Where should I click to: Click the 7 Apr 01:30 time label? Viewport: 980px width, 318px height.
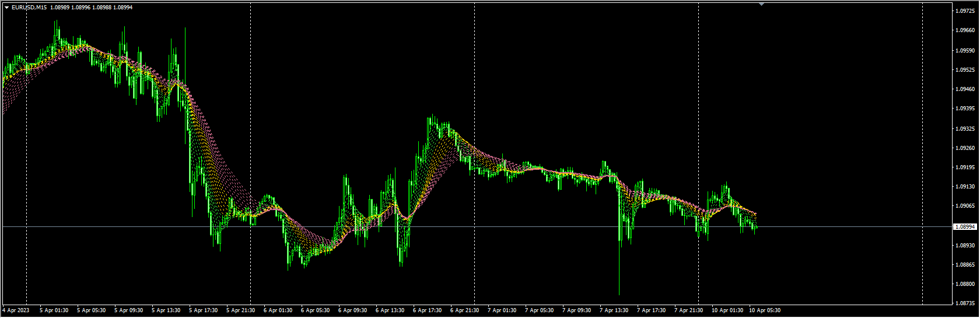click(502, 310)
